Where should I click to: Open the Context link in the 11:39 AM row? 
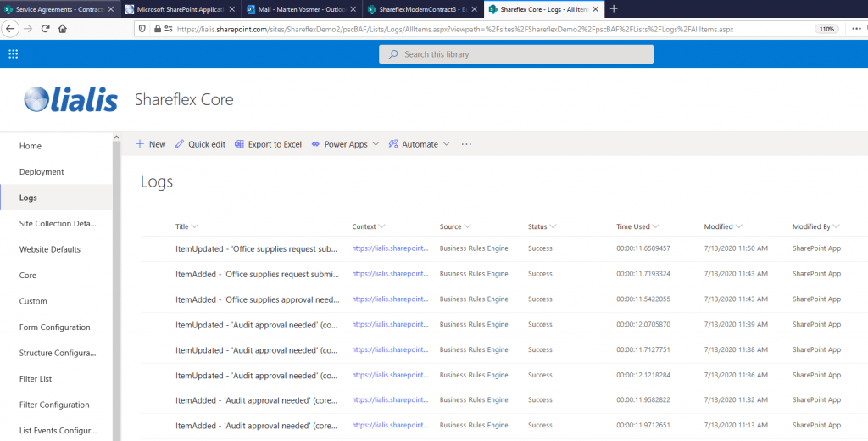pyautogui.click(x=390, y=324)
